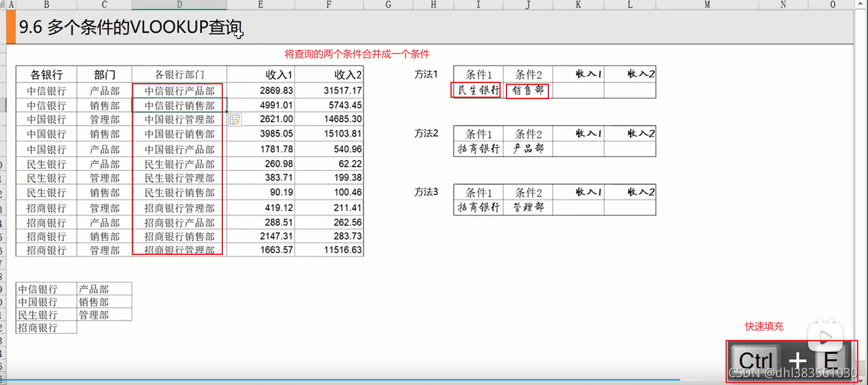Select column J header
Viewport: 868px width, 385px height.
click(528, 5)
